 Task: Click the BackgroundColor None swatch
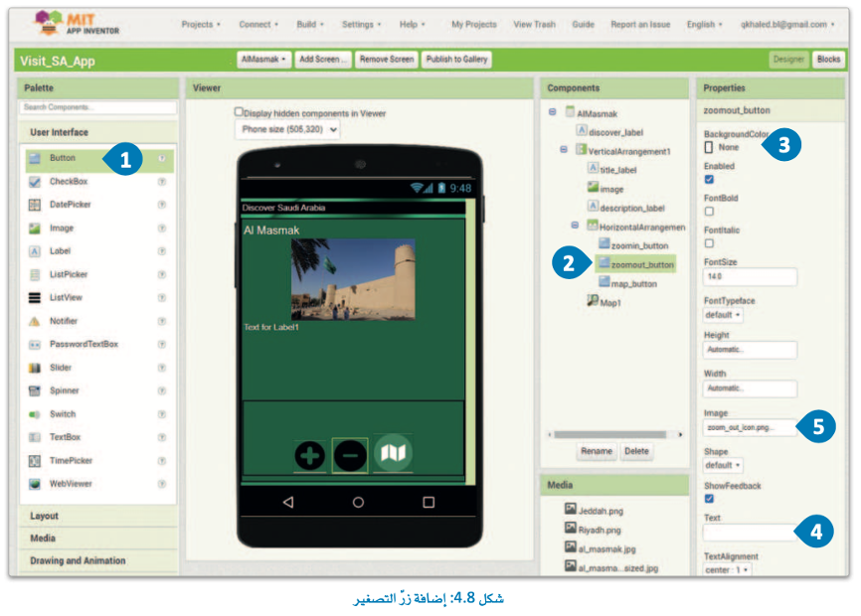point(709,147)
